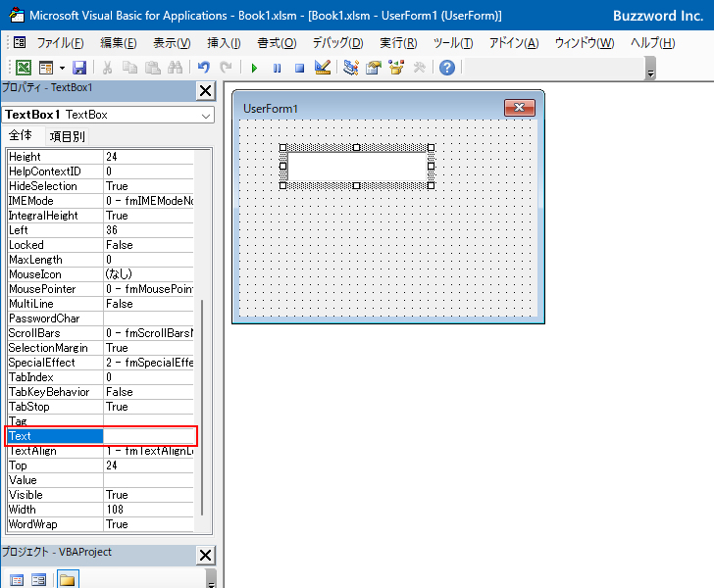Click the Toggle Folders icon

click(x=68, y=579)
